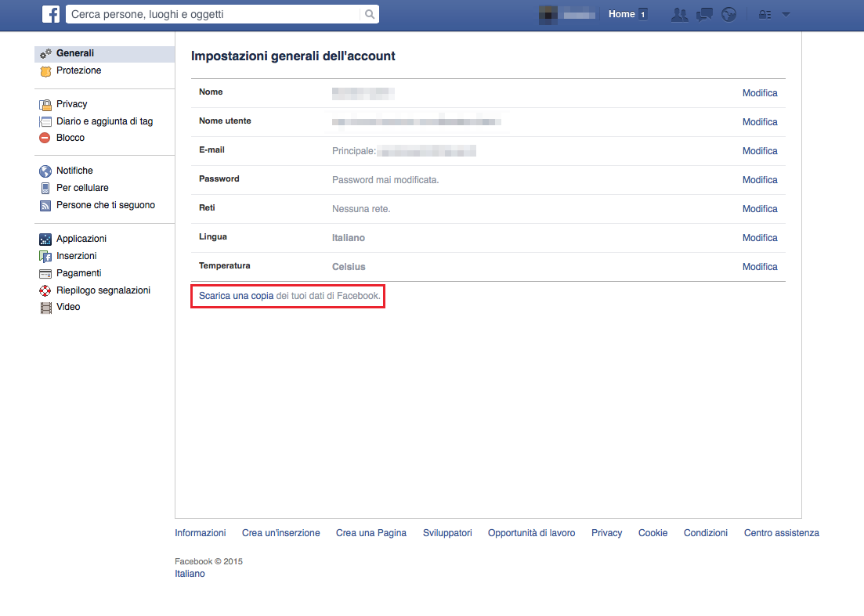Click Modifica for Nome utente
The width and height of the screenshot is (864, 616).
click(760, 122)
